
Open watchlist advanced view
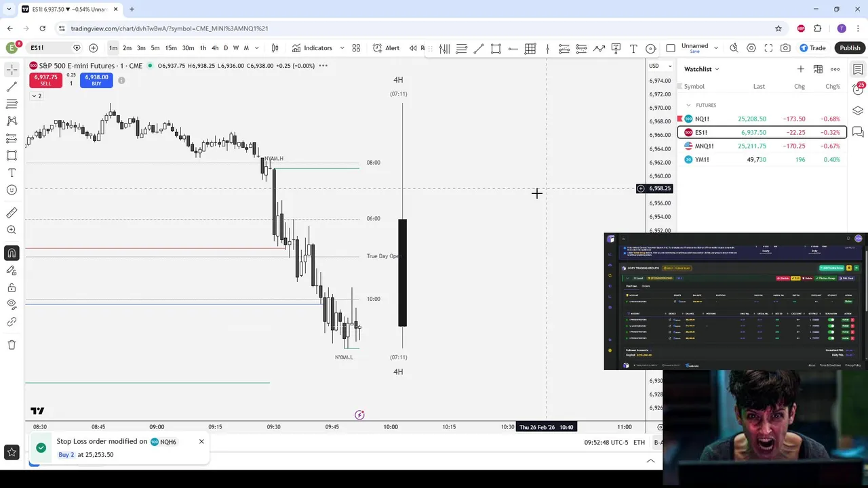(818, 69)
